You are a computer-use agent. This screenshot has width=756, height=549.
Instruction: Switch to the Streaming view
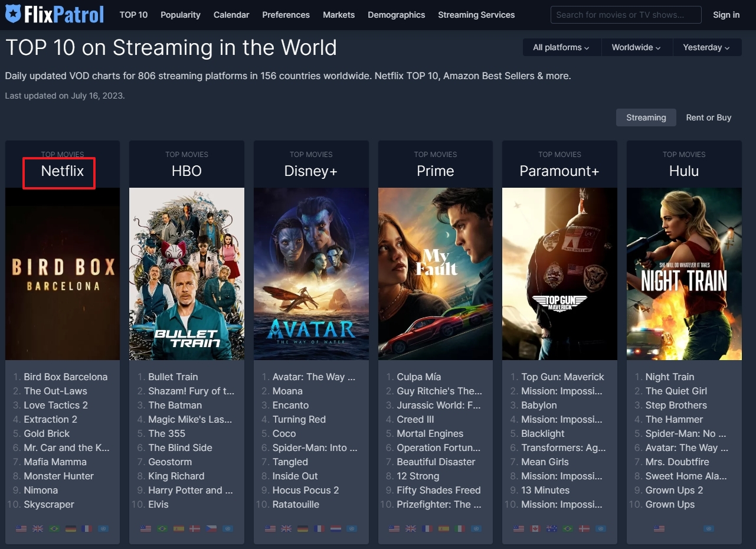646,117
